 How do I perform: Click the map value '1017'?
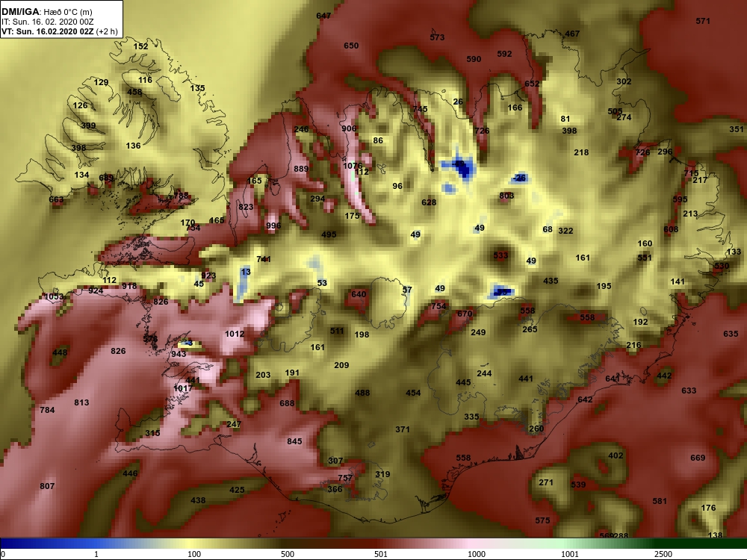click(x=183, y=388)
